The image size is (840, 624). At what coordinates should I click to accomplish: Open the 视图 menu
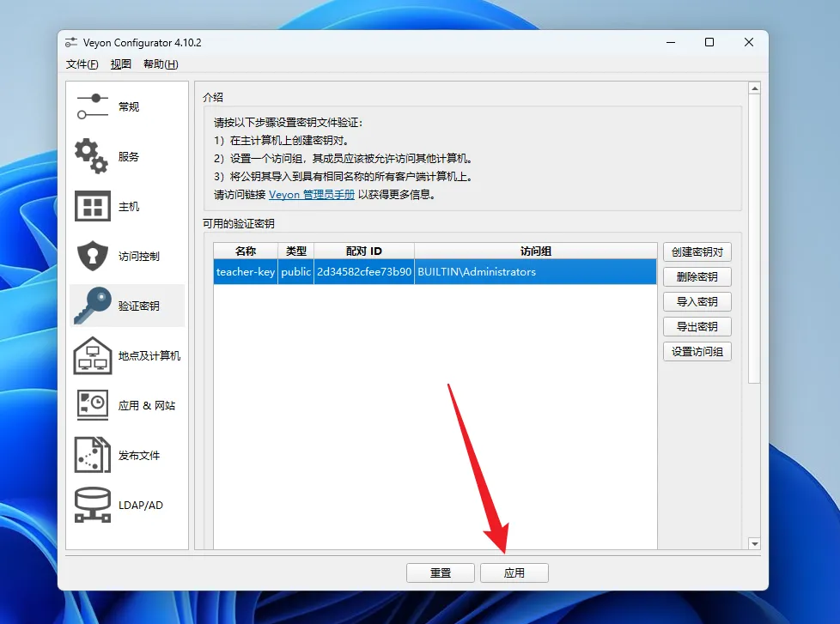point(120,64)
